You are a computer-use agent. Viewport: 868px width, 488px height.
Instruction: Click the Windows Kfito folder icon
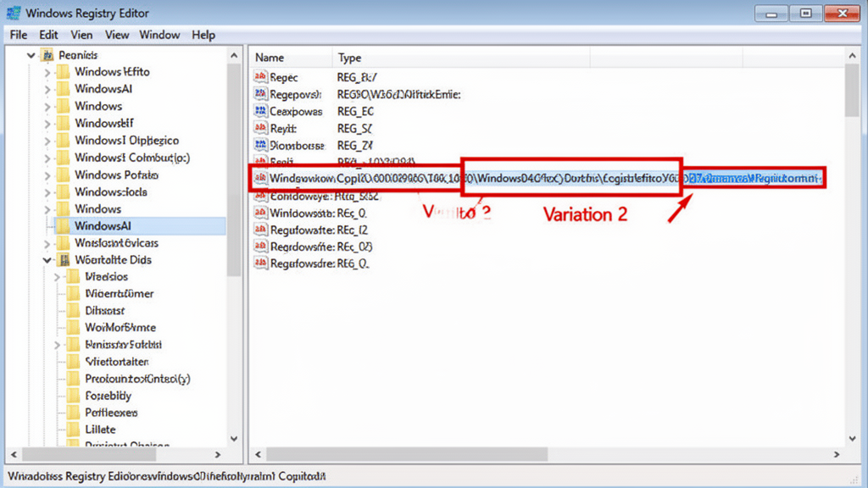(x=64, y=72)
